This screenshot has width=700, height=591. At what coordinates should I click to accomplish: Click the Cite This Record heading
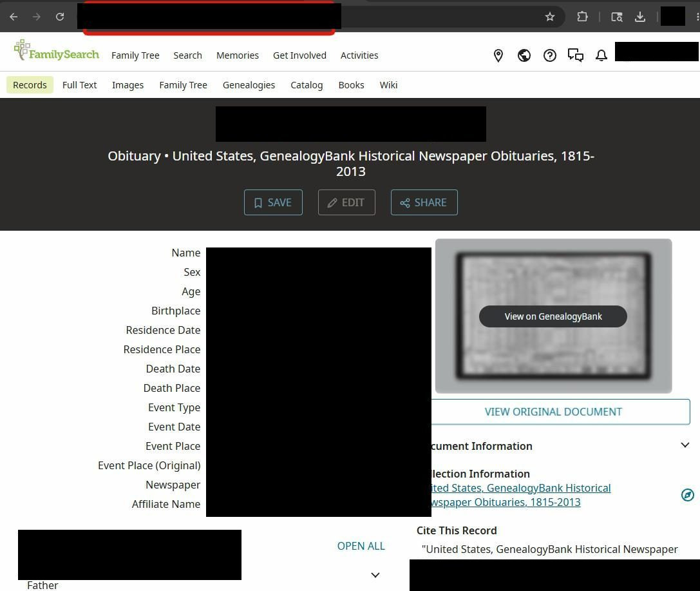pos(457,530)
